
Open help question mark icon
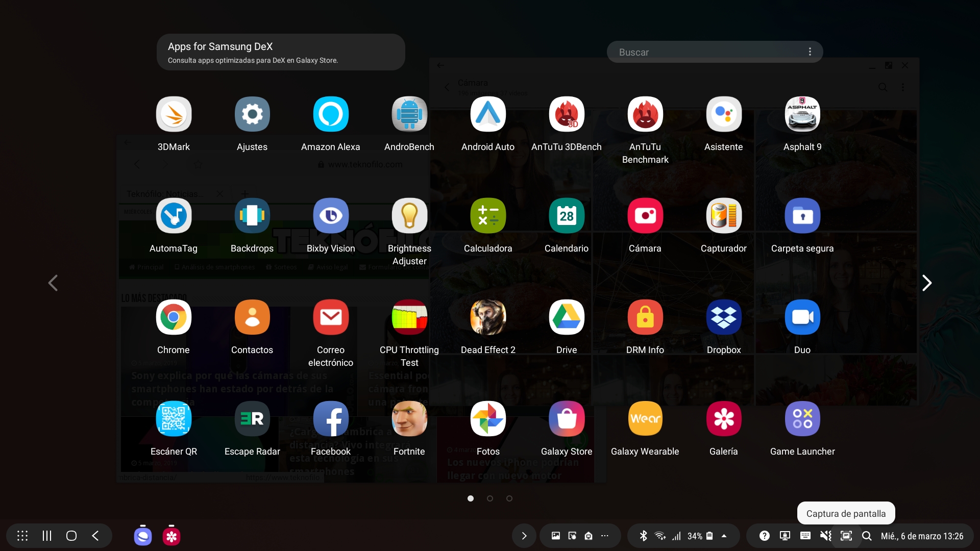tap(765, 536)
